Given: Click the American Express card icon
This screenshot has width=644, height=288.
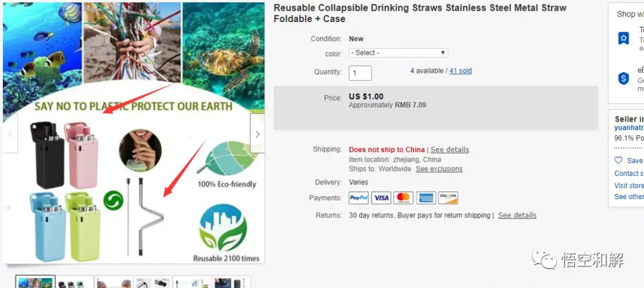Looking at the screenshot, I should click(x=426, y=198).
